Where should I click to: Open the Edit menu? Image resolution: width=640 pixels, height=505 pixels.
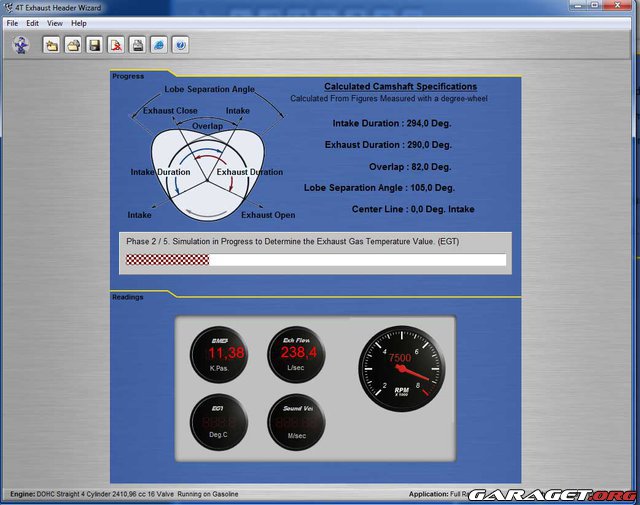33,23
